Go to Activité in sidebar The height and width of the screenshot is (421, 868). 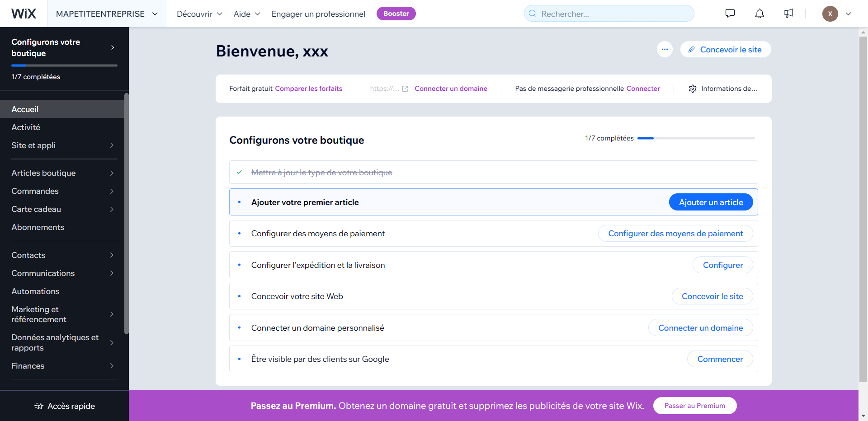point(26,127)
